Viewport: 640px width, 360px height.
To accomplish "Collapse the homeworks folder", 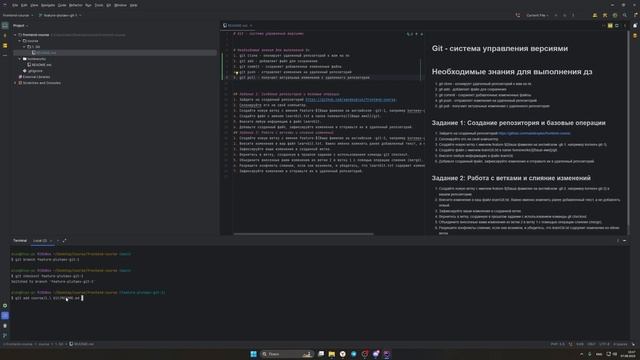I will (x=20, y=59).
